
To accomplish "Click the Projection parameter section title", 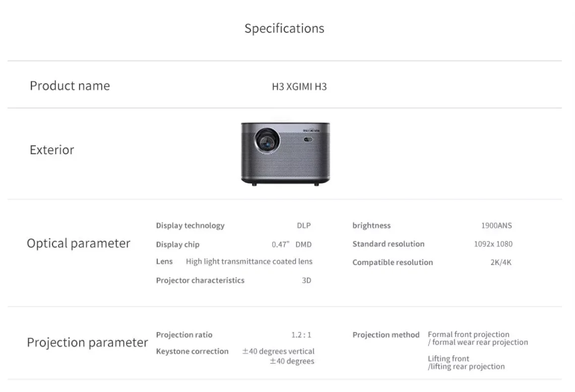I will point(87,343).
